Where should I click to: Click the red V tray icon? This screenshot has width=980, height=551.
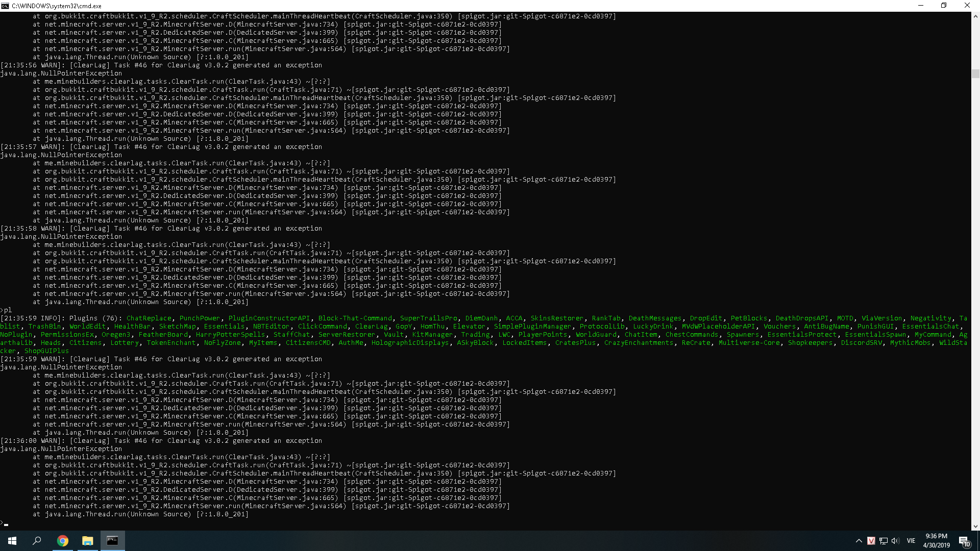(871, 541)
